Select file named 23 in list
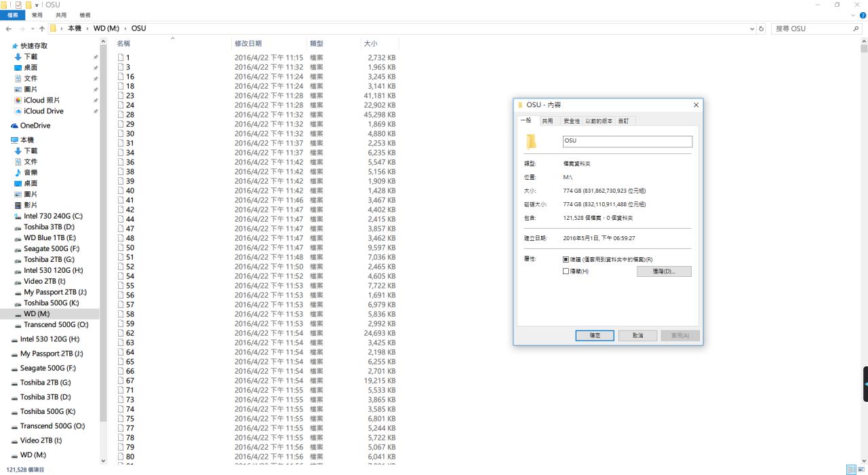This screenshot has width=868, height=475. click(130, 96)
